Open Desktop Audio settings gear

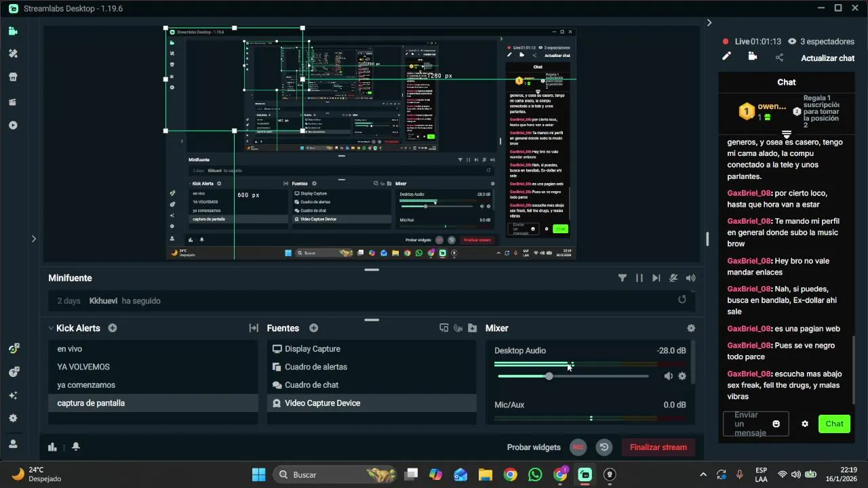682,376
